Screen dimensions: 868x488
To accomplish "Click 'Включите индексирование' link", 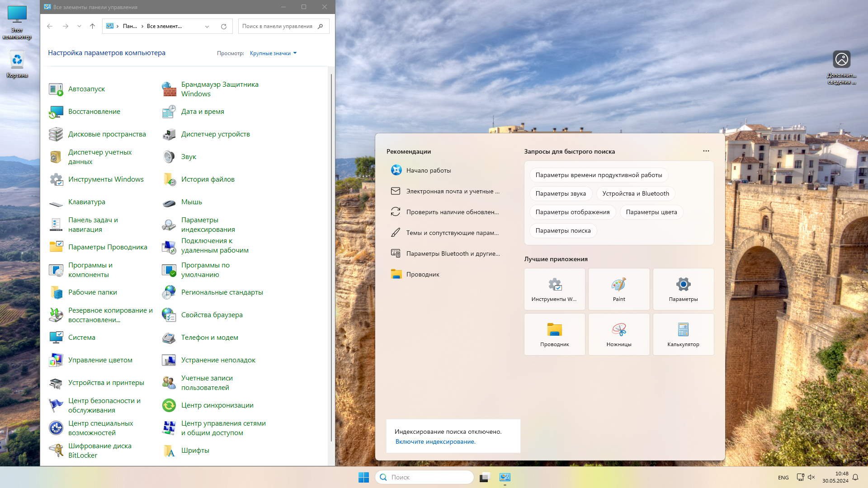I will tap(435, 441).
